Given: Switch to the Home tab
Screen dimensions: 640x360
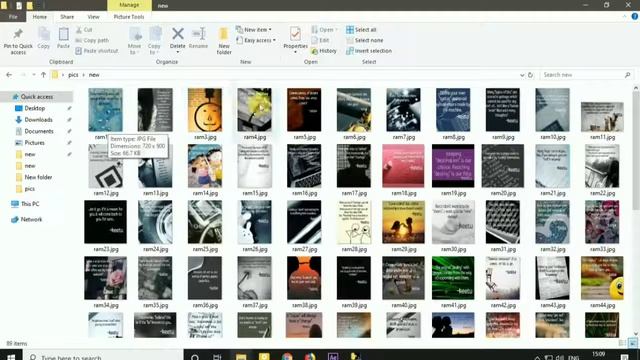Looking at the screenshot, I should tap(40, 17).
